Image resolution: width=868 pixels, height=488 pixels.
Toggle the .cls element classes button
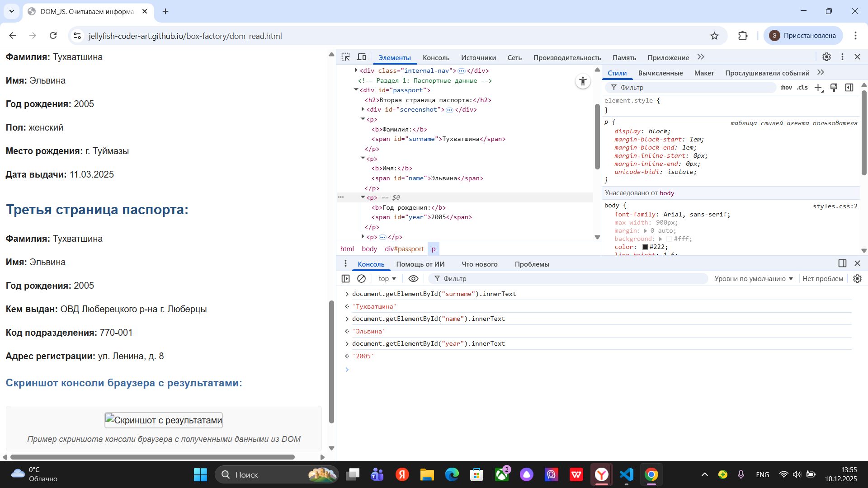pos(802,88)
